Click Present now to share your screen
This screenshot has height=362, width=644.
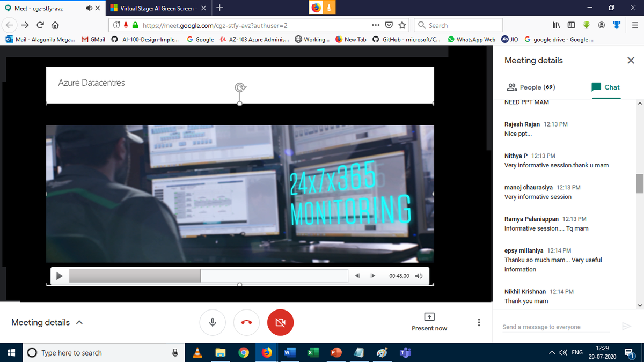[429, 322]
